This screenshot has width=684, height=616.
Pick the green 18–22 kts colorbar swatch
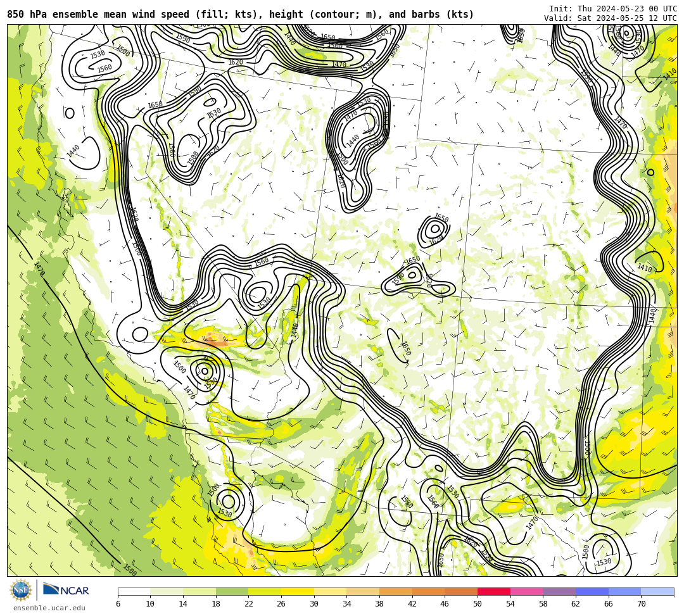[232, 591]
